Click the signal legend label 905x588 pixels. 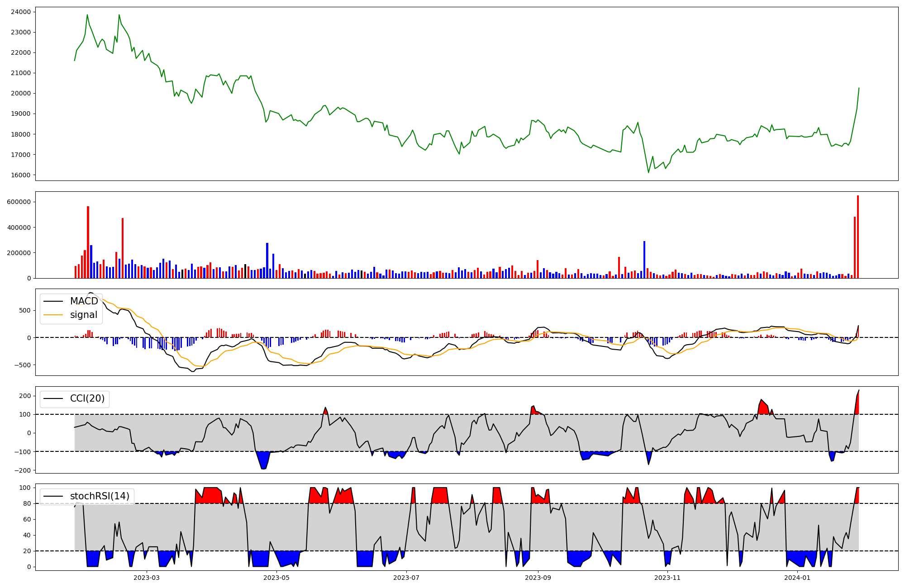pyautogui.click(x=84, y=315)
